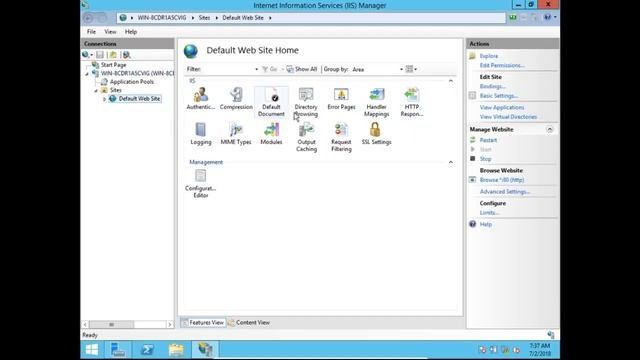640x360 pixels.
Task: Open File Explorer from taskbar
Action: click(x=176, y=350)
